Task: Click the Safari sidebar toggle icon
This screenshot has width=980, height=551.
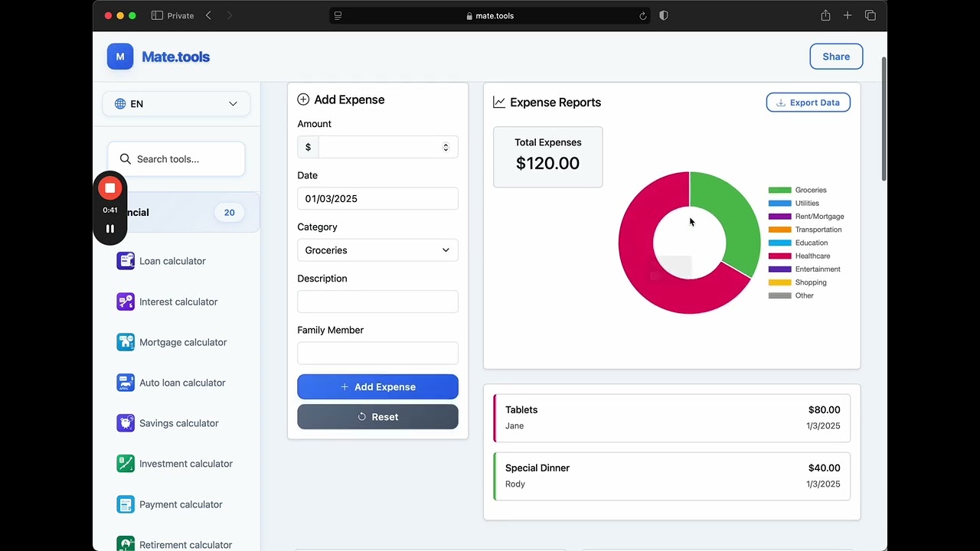Action: 157,15
